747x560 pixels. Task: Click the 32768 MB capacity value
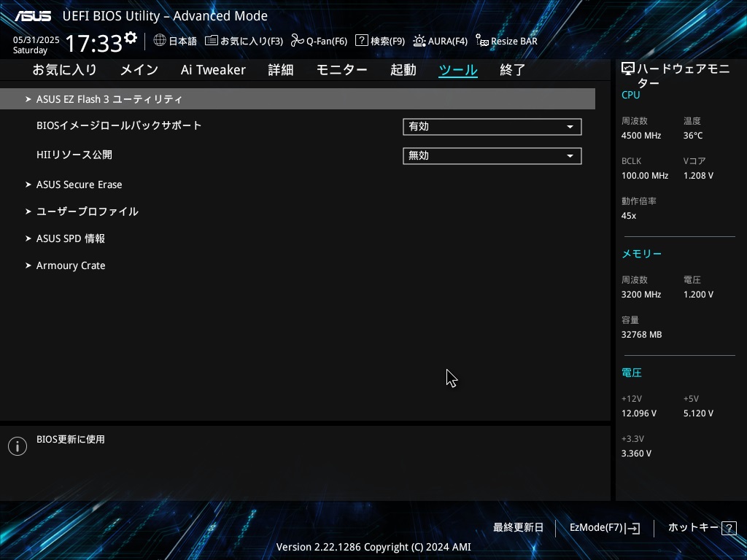[642, 335]
